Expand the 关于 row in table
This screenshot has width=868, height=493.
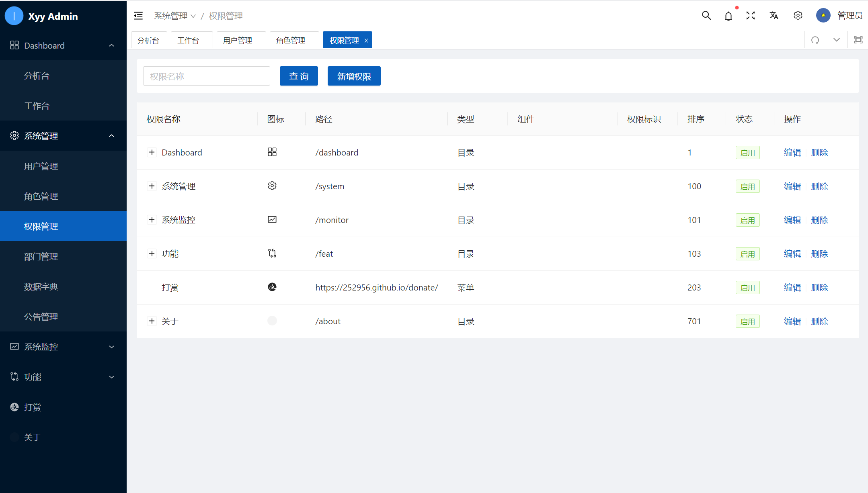(152, 321)
